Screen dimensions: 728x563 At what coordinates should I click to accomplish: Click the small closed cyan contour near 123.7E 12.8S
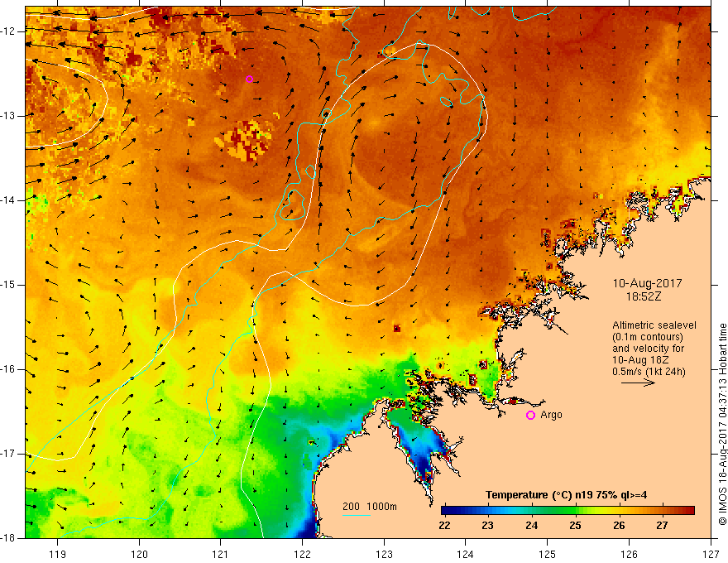pyautogui.click(x=445, y=101)
